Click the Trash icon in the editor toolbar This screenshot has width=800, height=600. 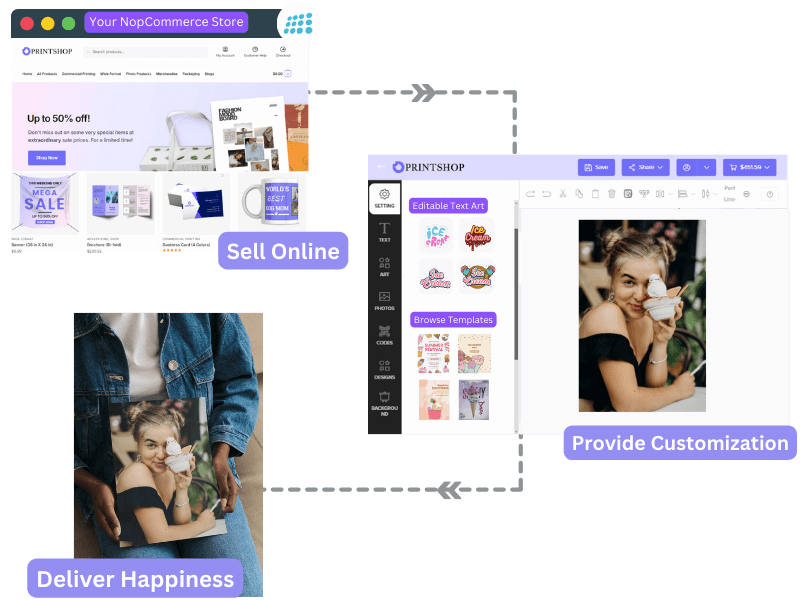610,193
